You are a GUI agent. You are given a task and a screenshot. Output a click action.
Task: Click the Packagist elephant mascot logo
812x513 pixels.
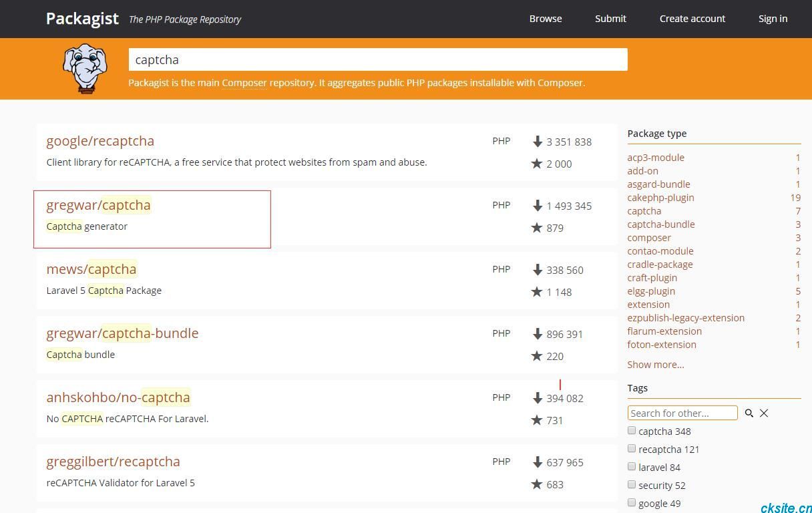(x=85, y=68)
